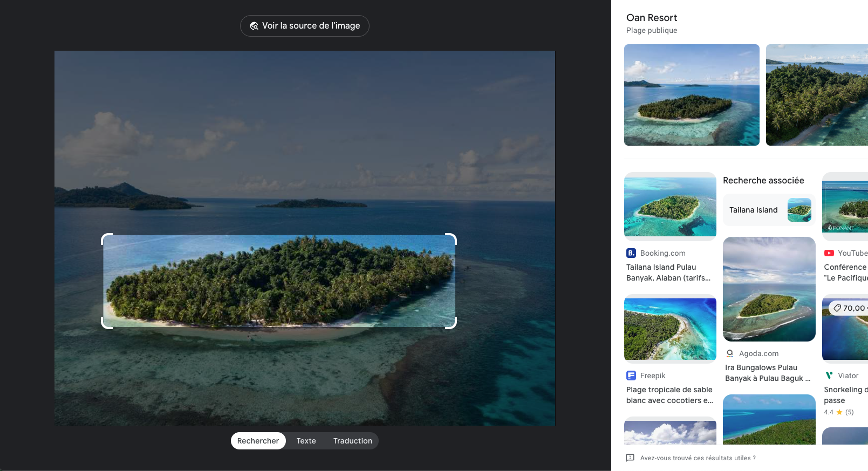Click the Viator 4.4 star rating
The width and height of the screenshot is (868, 471).
[839, 412]
